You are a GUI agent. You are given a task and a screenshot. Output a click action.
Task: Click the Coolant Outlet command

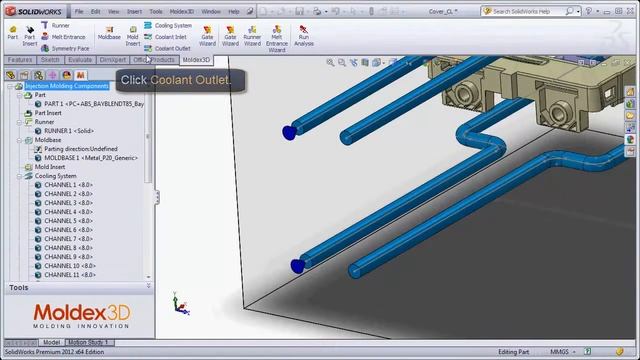(x=167, y=48)
